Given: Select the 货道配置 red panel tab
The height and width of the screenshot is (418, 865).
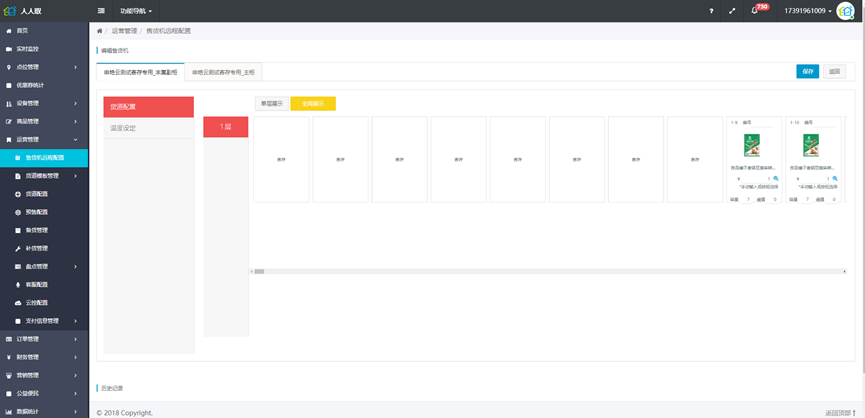Looking at the screenshot, I should click(148, 107).
